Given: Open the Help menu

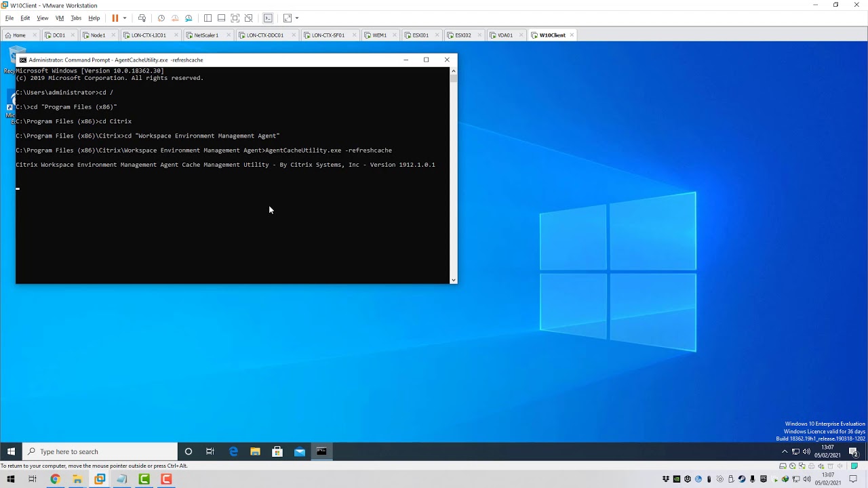Looking at the screenshot, I should coord(94,18).
